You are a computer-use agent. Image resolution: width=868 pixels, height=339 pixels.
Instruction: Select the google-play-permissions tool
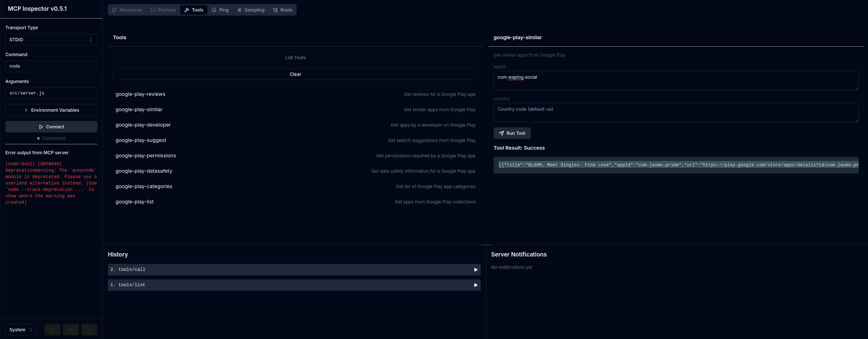pyautogui.click(x=145, y=156)
